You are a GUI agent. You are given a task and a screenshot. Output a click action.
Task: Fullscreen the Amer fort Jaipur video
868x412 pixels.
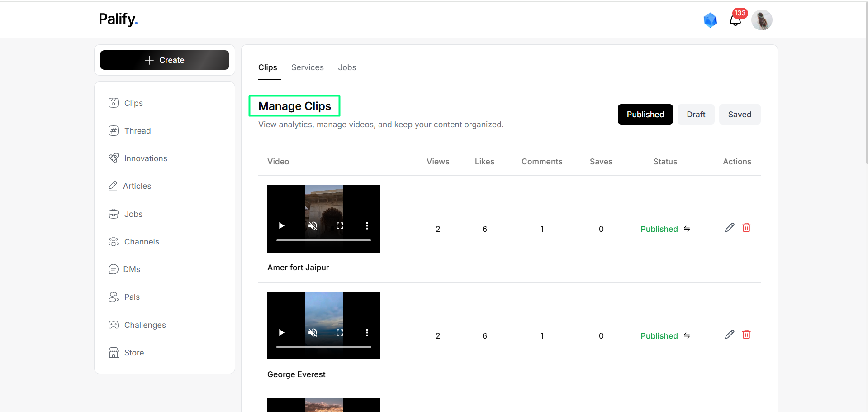tap(340, 225)
